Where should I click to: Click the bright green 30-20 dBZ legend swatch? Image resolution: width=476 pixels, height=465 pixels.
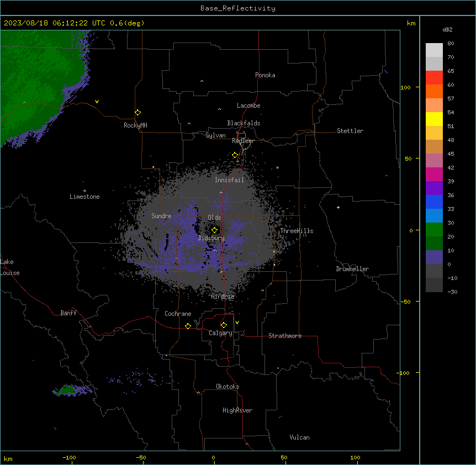(434, 230)
